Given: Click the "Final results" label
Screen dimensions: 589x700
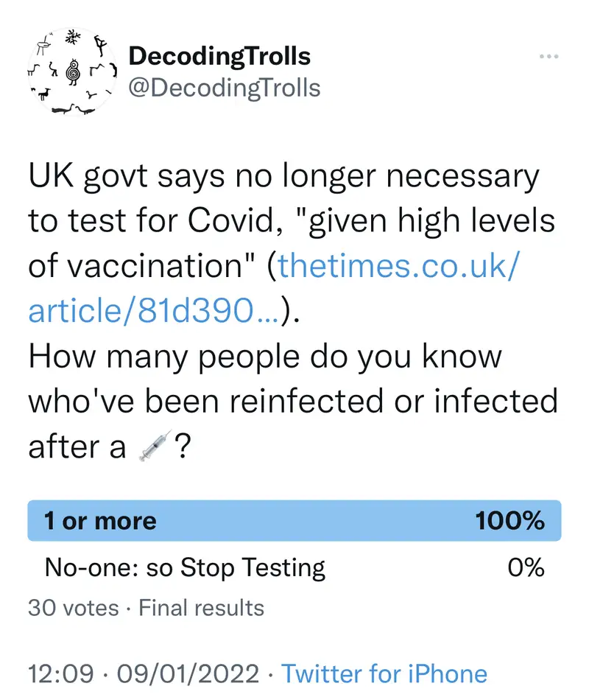Looking at the screenshot, I should (x=201, y=608).
